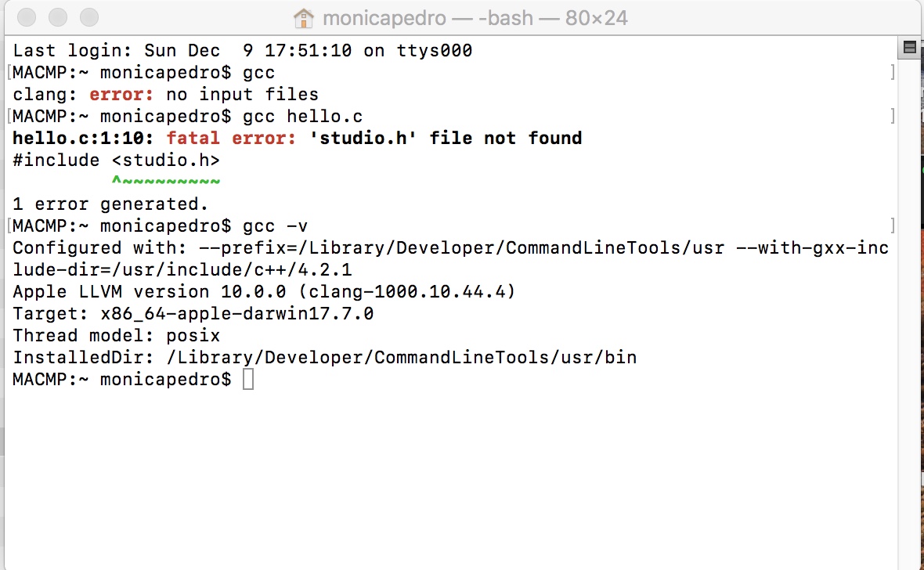Click the vertical scrollbar track on right edge
This screenshot has width=924, height=570.
click(909, 312)
